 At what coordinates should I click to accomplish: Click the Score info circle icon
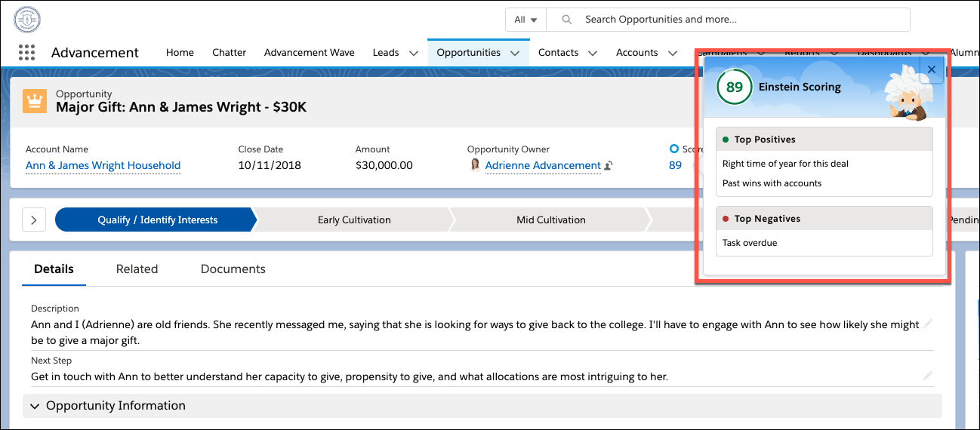point(674,149)
